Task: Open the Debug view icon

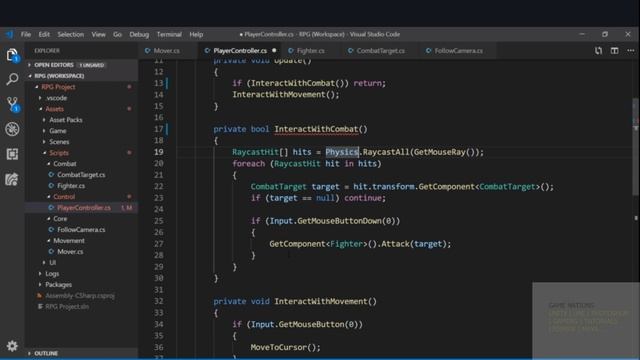Action: [x=12, y=129]
